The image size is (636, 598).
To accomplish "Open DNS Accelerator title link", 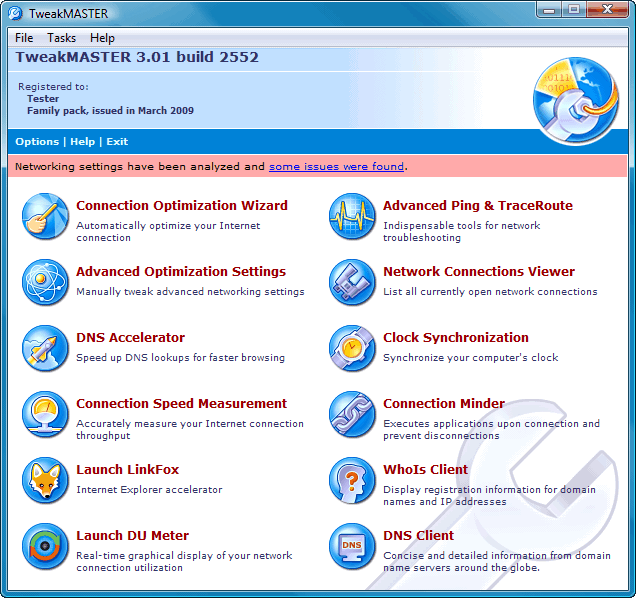I will [131, 338].
